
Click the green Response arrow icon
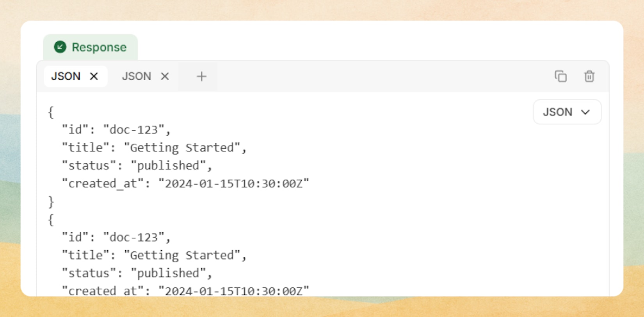[60, 47]
